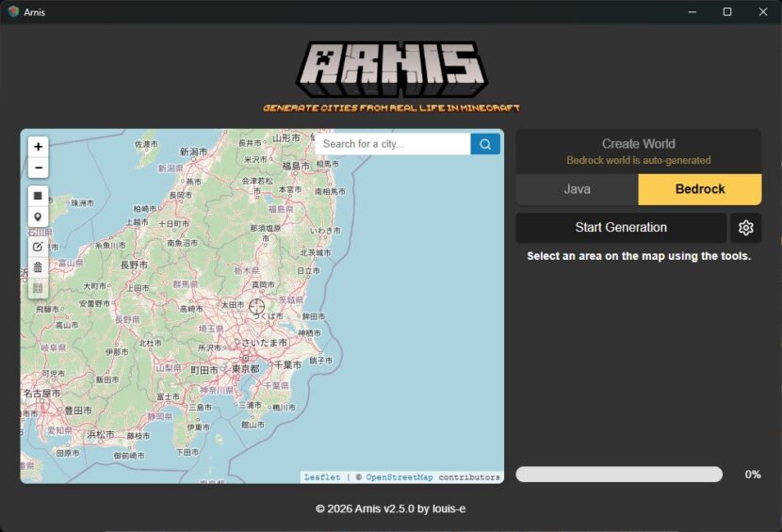782x532 pixels.
Task: Select the rectangle draw tool
Action: point(38,196)
